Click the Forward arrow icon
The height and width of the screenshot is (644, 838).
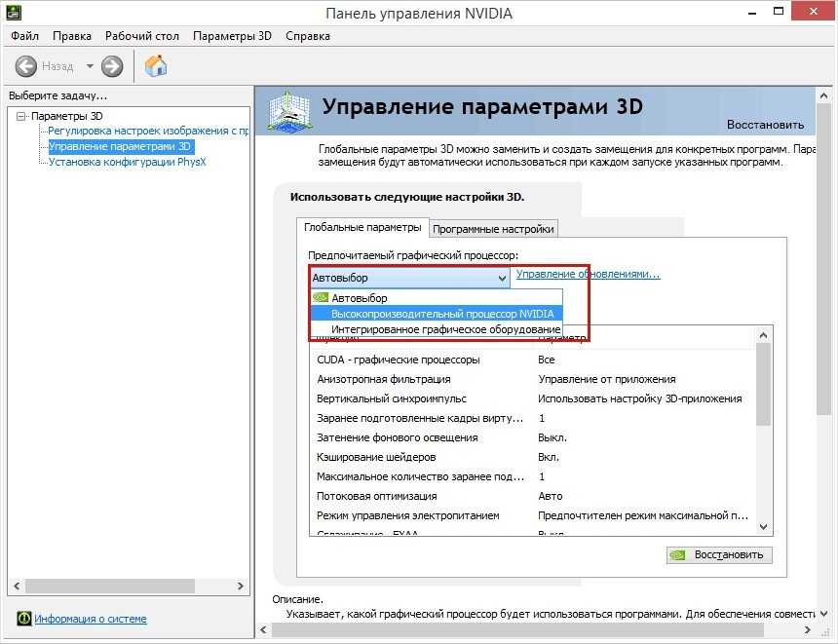tap(112, 66)
